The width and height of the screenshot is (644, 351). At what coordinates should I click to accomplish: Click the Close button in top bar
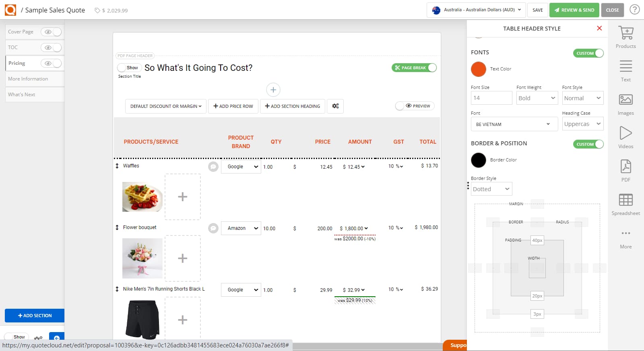pos(612,10)
